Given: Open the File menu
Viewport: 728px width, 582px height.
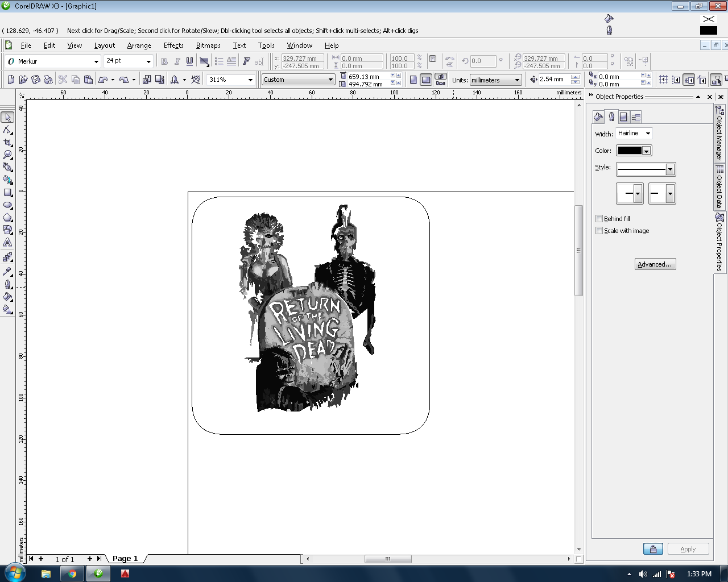Looking at the screenshot, I should point(26,45).
